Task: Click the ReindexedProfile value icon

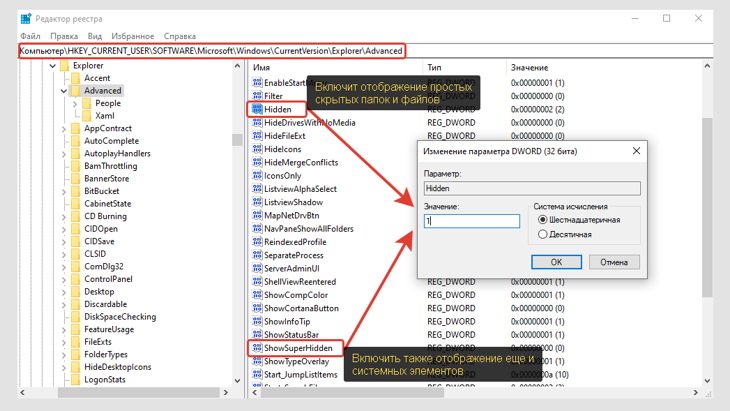Action: [x=257, y=242]
